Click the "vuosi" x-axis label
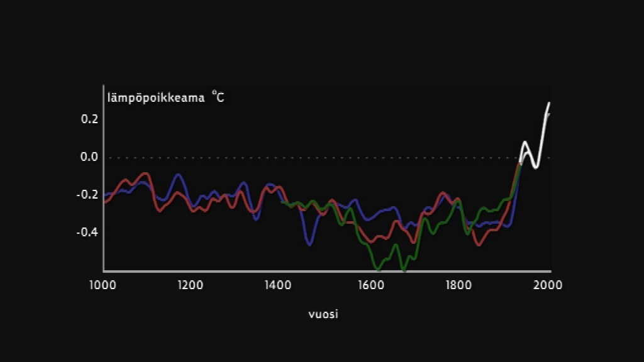 point(323,314)
